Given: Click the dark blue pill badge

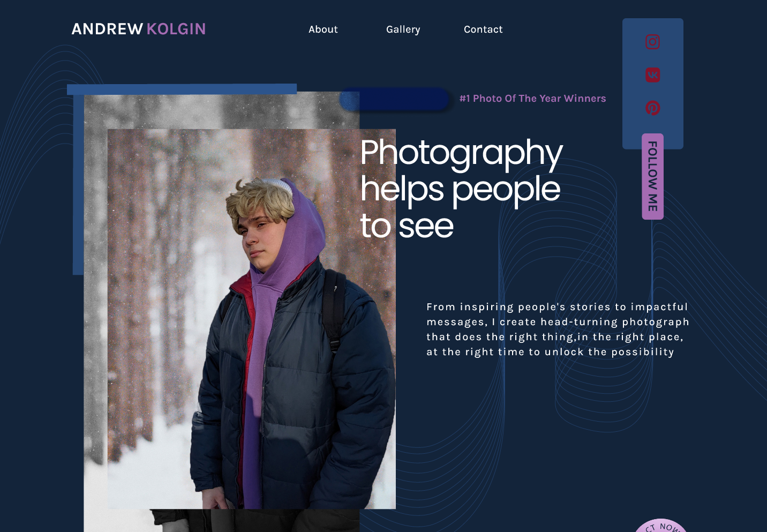Looking at the screenshot, I should [395, 100].
